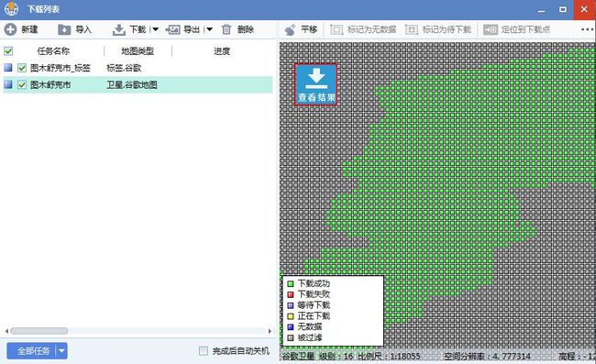Screen dimensions: 596x364
Task: Click the 删除 label
Action: (x=246, y=29)
